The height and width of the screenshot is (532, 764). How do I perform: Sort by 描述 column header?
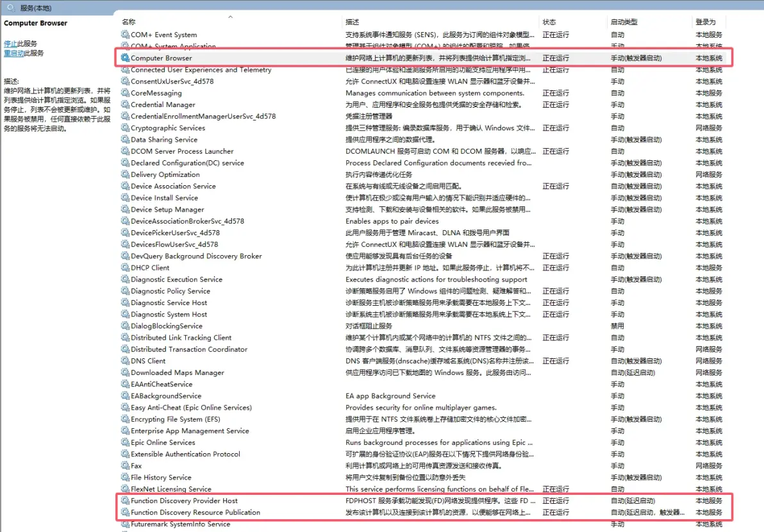(x=353, y=22)
